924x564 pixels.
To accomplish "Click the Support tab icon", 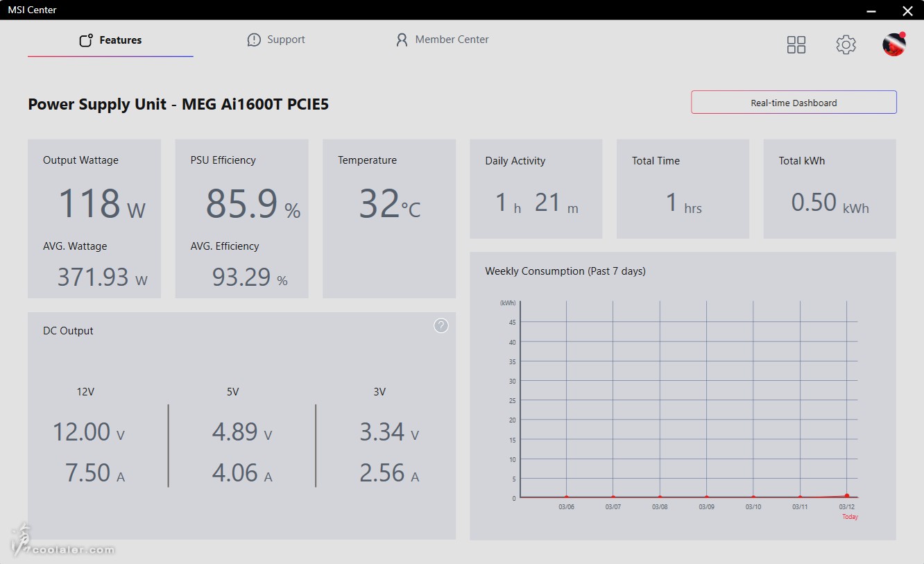I will (254, 40).
